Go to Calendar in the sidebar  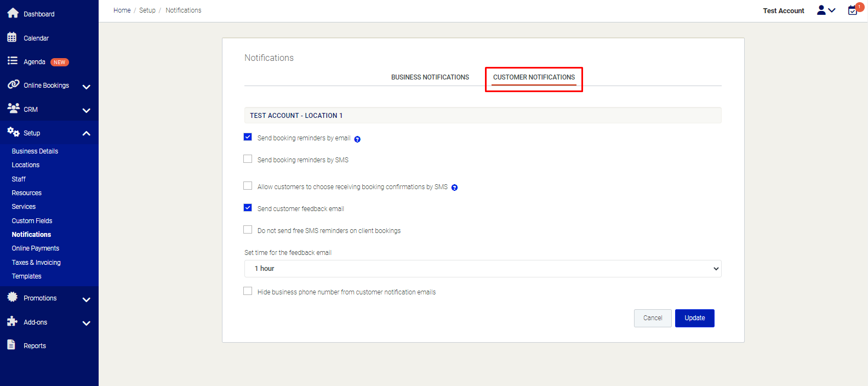pyautogui.click(x=36, y=38)
